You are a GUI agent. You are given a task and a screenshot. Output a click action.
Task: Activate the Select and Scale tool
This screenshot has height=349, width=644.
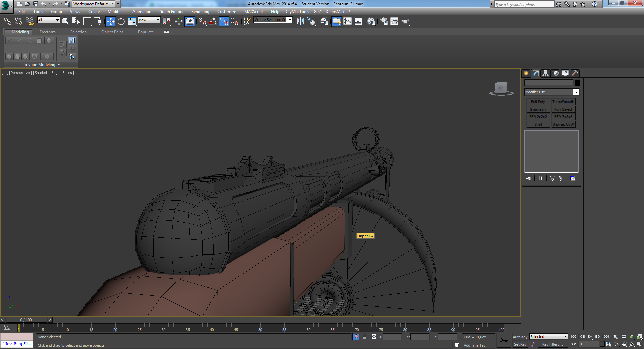pyautogui.click(x=132, y=21)
